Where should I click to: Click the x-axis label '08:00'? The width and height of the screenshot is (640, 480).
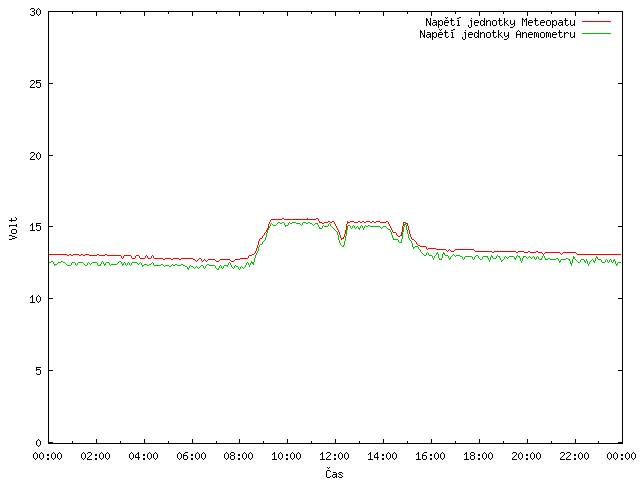tap(239, 456)
